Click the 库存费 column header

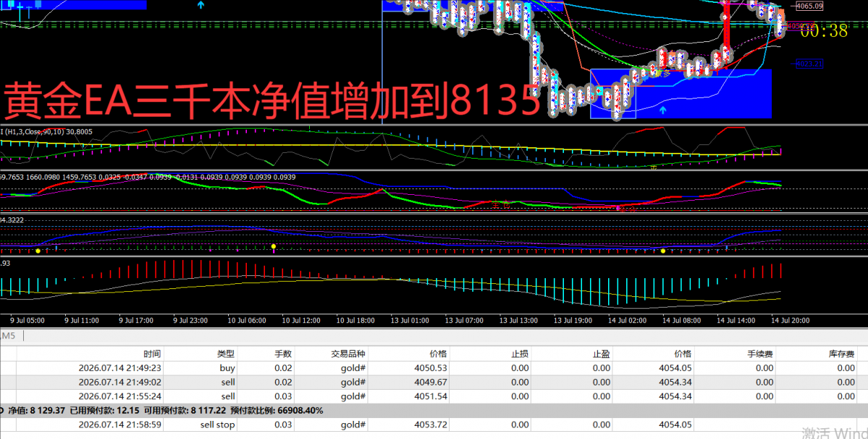coord(841,354)
